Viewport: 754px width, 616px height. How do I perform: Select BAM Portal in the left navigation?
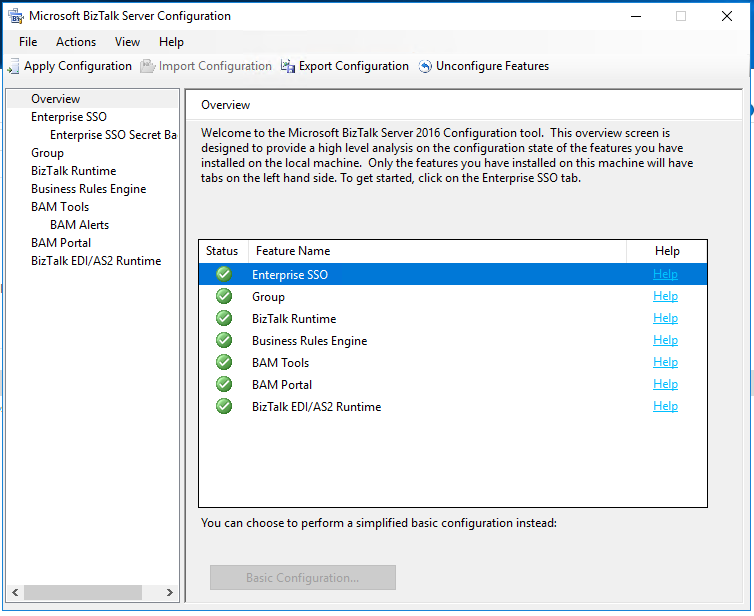tap(61, 243)
